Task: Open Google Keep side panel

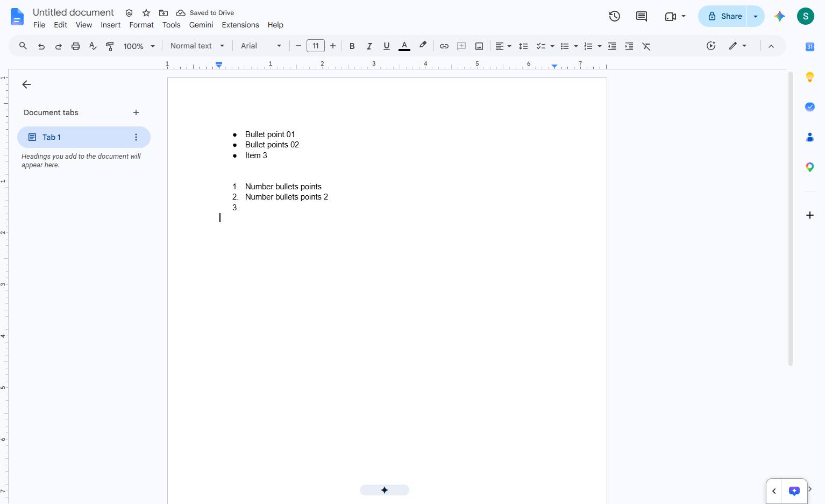Action: pyautogui.click(x=810, y=77)
